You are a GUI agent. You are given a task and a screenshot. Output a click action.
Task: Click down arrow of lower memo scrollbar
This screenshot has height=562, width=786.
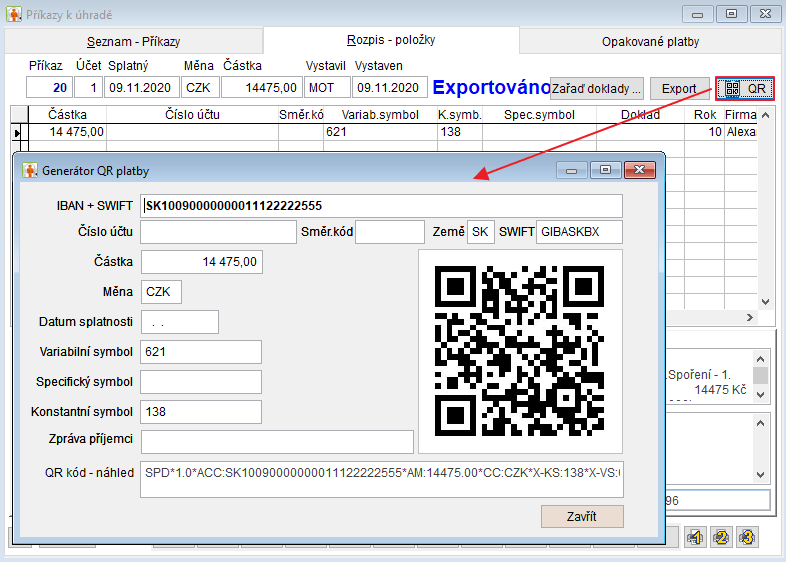pos(760,474)
